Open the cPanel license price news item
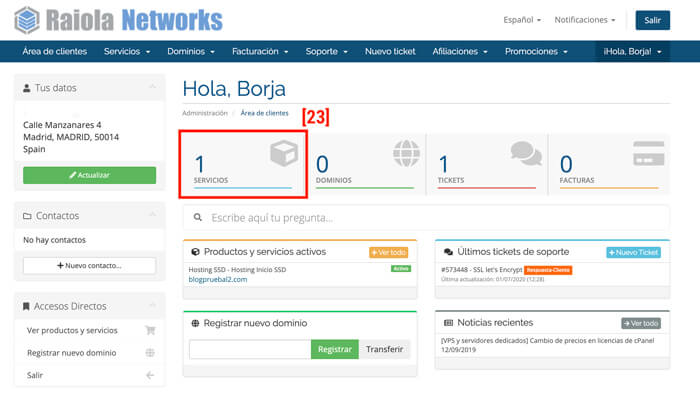 point(547,341)
